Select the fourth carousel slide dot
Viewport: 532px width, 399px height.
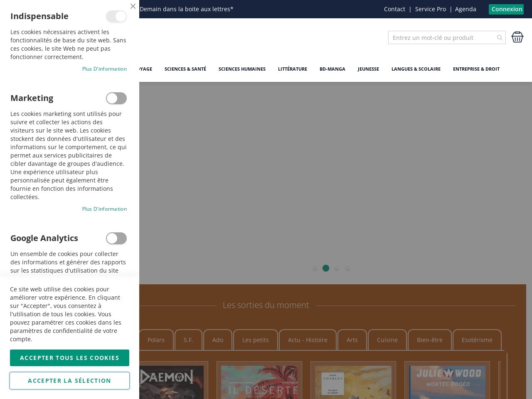pos(347,268)
